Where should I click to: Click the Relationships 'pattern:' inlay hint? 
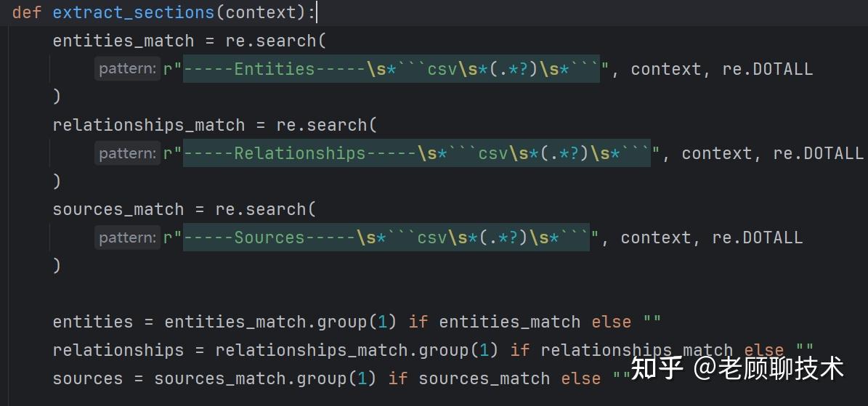point(127,153)
